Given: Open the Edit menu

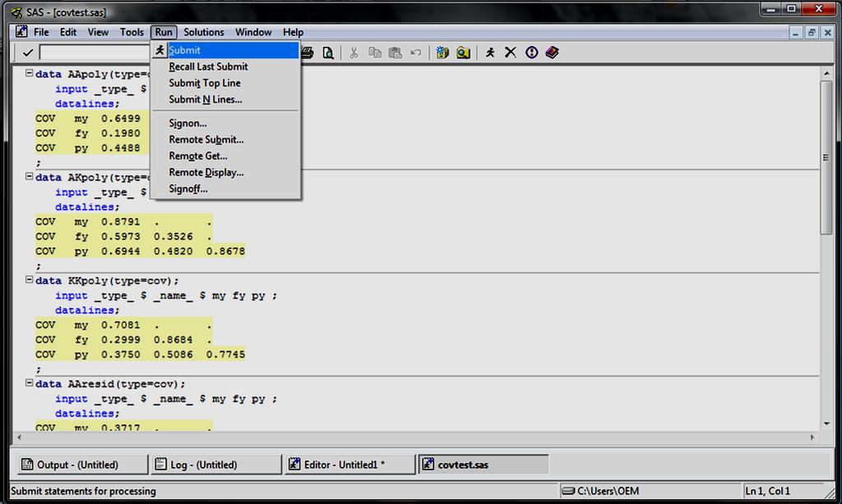Looking at the screenshot, I should click(68, 32).
